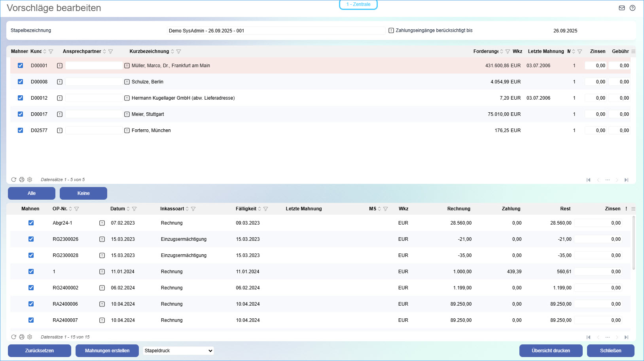Uncheck Mahnen for item Abgr24-1
This screenshot has width=644, height=361.
[31, 223]
